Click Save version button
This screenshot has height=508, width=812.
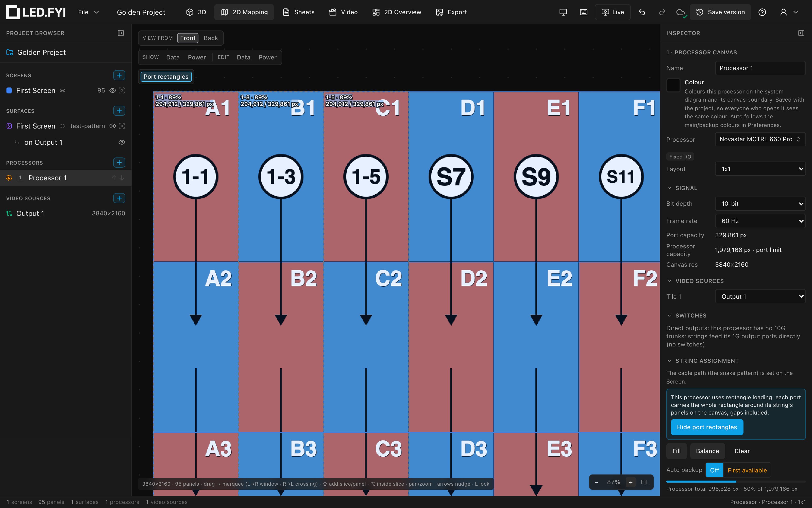[720, 12]
